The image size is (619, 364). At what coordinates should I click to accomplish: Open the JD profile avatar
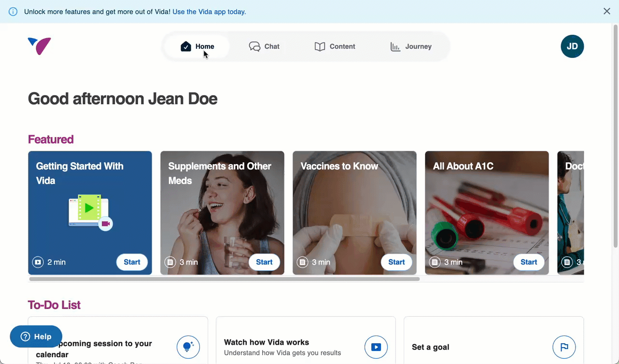tap(572, 46)
